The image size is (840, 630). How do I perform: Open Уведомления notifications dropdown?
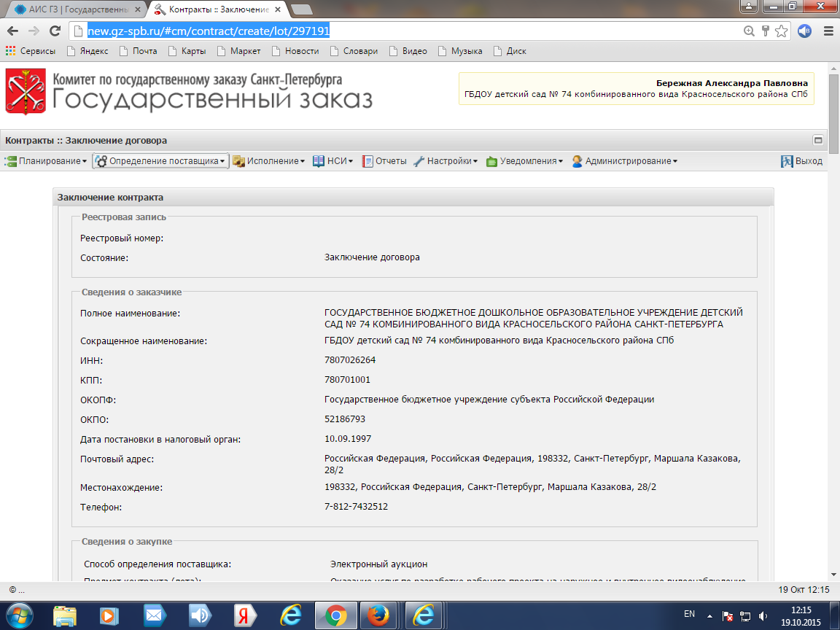tap(524, 161)
